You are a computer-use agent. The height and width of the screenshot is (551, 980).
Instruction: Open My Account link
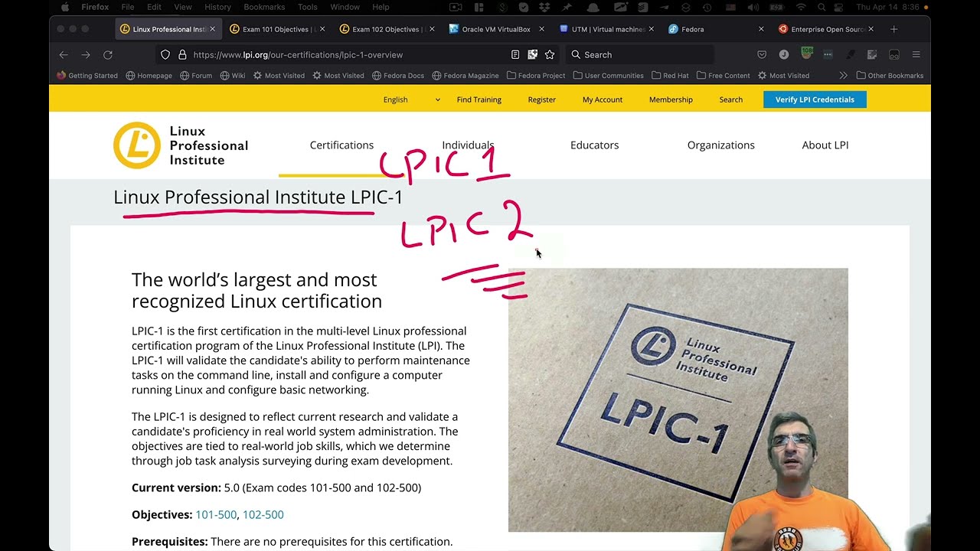(603, 99)
